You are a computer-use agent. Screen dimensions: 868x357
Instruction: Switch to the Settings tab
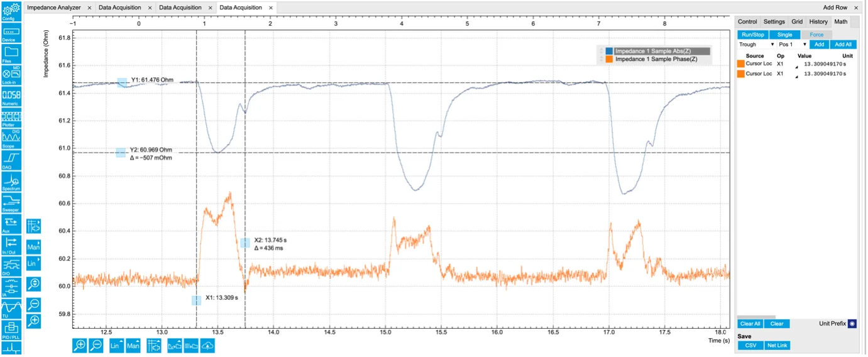pos(774,21)
